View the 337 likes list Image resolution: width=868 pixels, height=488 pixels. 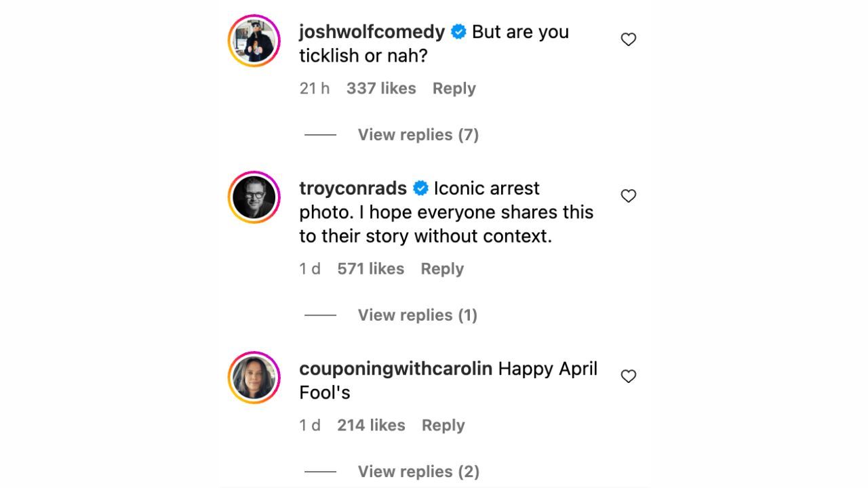(x=380, y=89)
